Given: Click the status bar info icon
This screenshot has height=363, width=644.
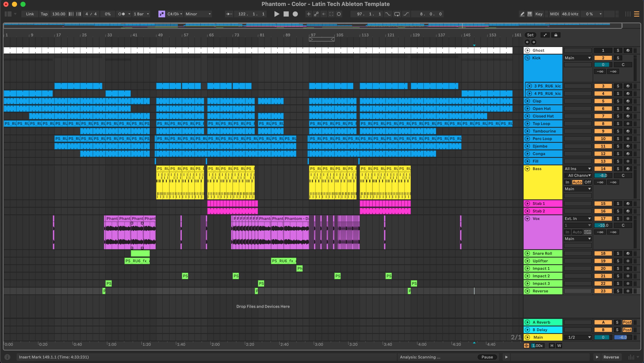Looking at the screenshot, I should 7,357.
